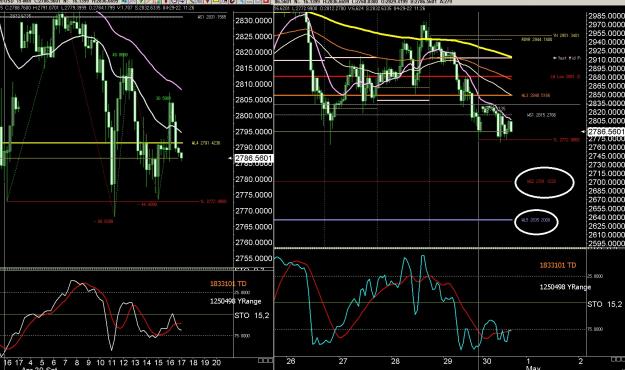Click 2800.0000 on left chart price axis
The height and width of the screenshot is (370, 625).
[254, 116]
